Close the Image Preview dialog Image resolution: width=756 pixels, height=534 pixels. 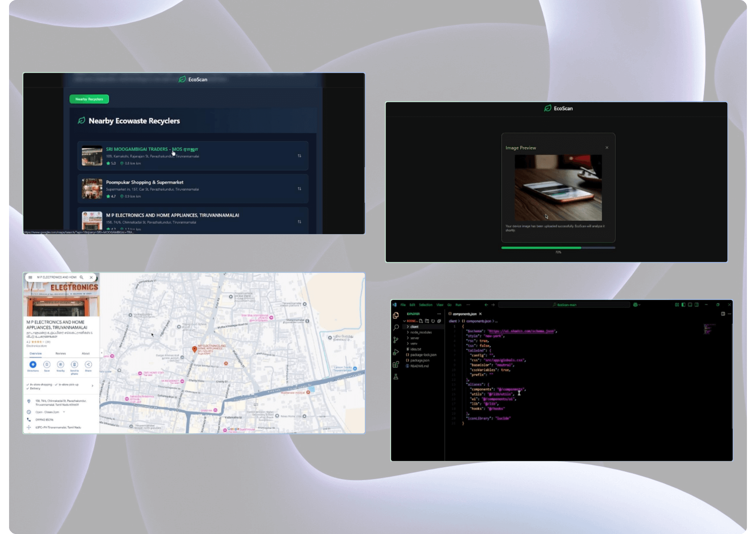(607, 148)
